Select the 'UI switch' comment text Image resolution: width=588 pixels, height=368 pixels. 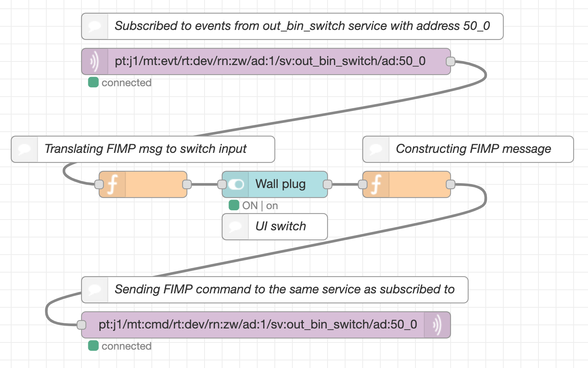coord(281,226)
